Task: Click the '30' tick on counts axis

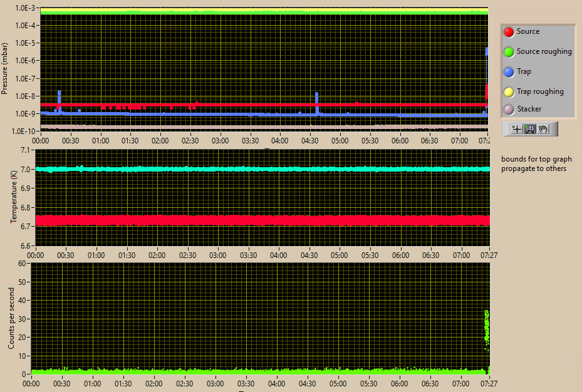Action: point(22,319)
